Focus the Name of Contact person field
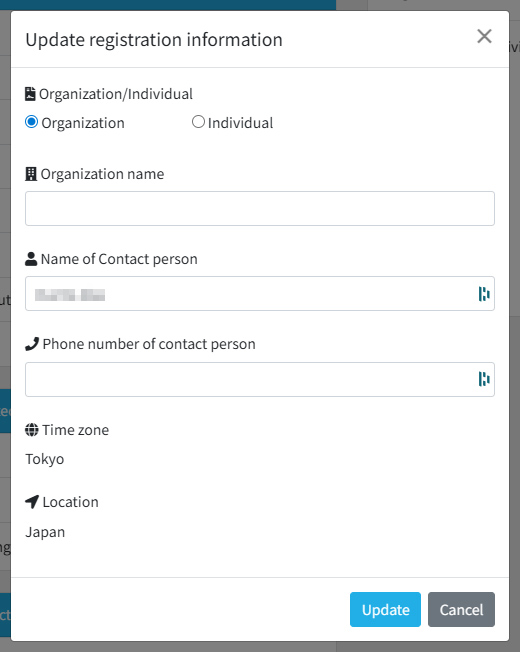520x652 pixels. coord(260,293)
